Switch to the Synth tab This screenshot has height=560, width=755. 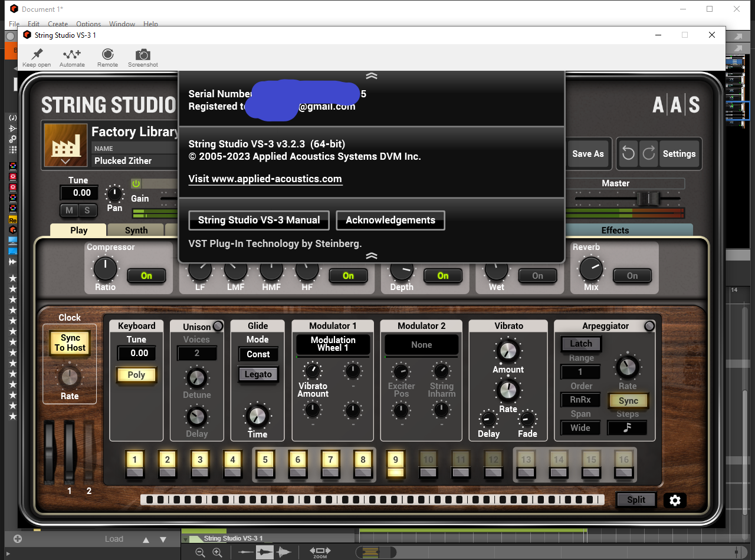(136, 230)
